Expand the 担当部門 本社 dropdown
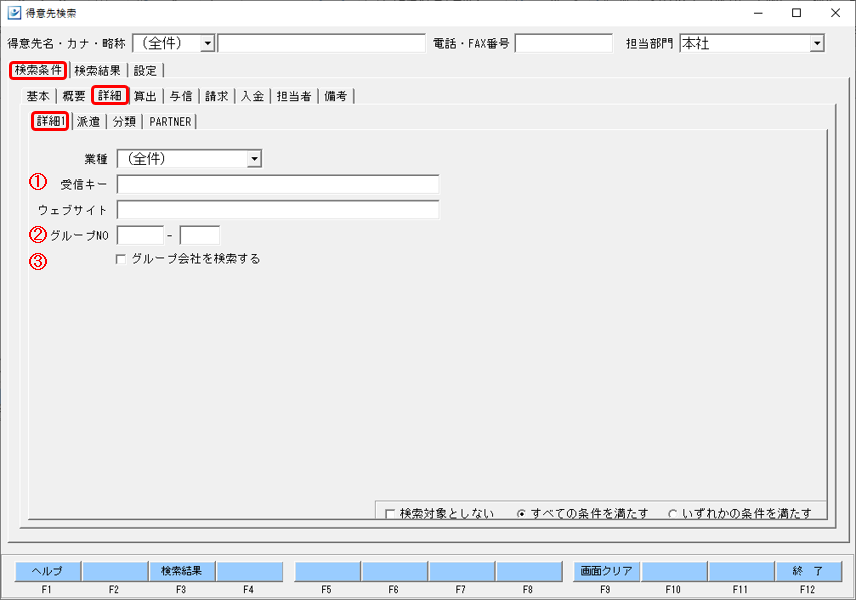 (816, 43)
